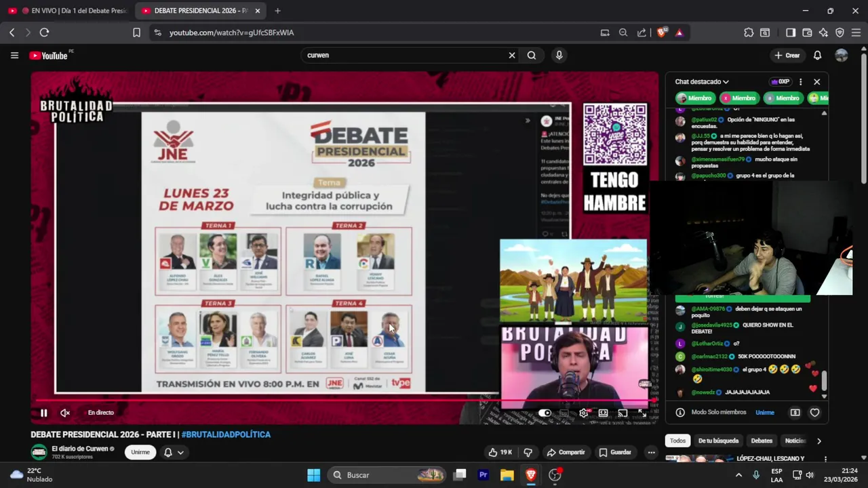
Task: Like the video with 19 K likes
Action: (500, 452)
